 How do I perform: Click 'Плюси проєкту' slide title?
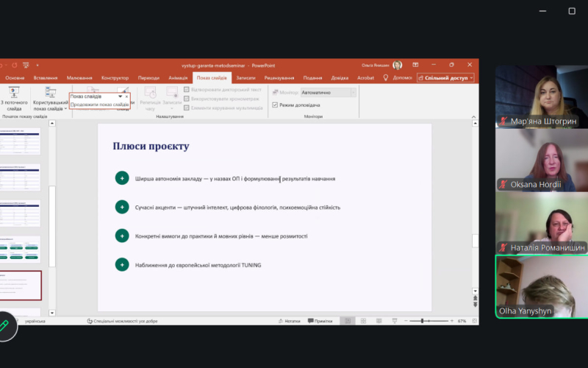pyautogui.click(x=151, y=146)
